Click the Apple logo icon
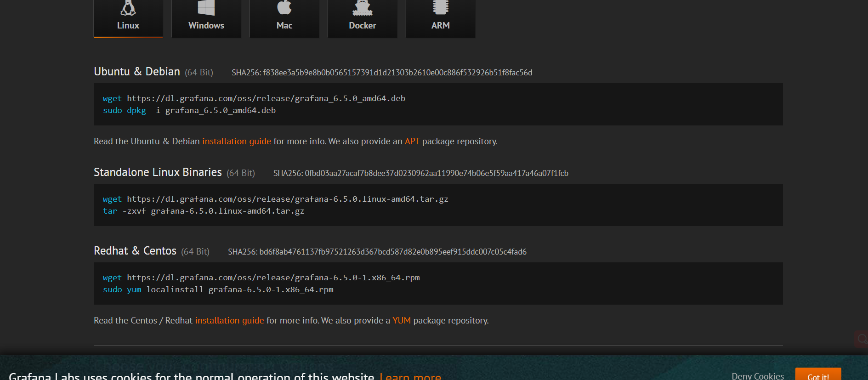Viewport: 868px width, 380px height. pyautogui.click(x=284, y=7)
